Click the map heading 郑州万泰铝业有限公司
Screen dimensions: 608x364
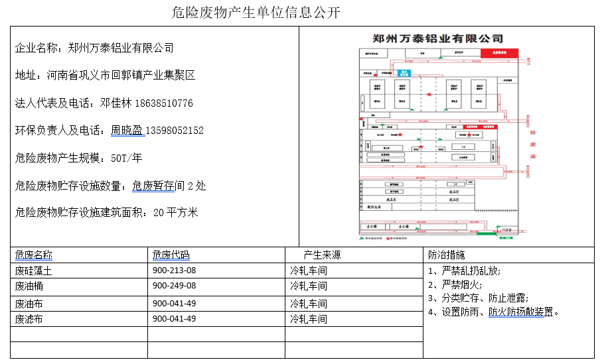[x=438, y=38]
